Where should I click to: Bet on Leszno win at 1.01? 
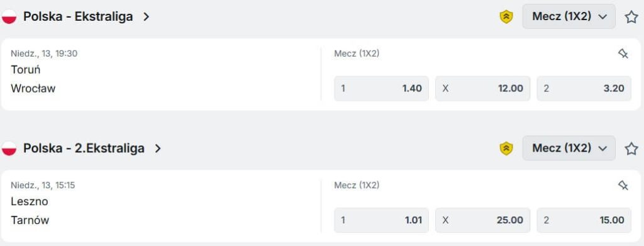tap(381, 220)
